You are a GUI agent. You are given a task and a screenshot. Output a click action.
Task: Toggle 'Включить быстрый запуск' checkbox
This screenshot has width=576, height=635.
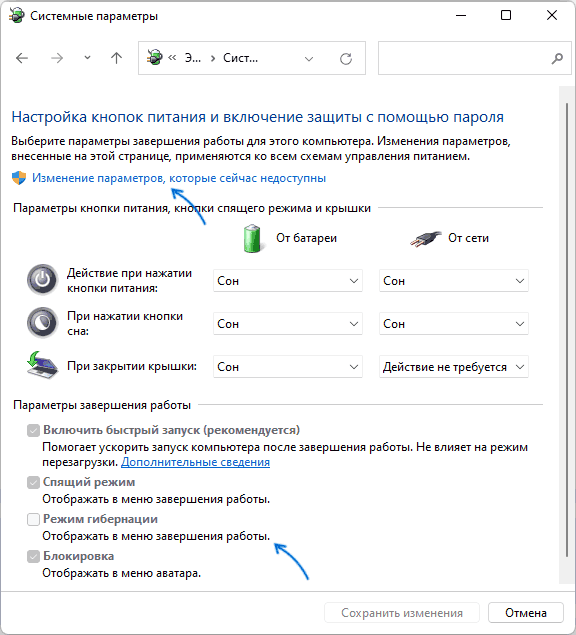(33, 430)
